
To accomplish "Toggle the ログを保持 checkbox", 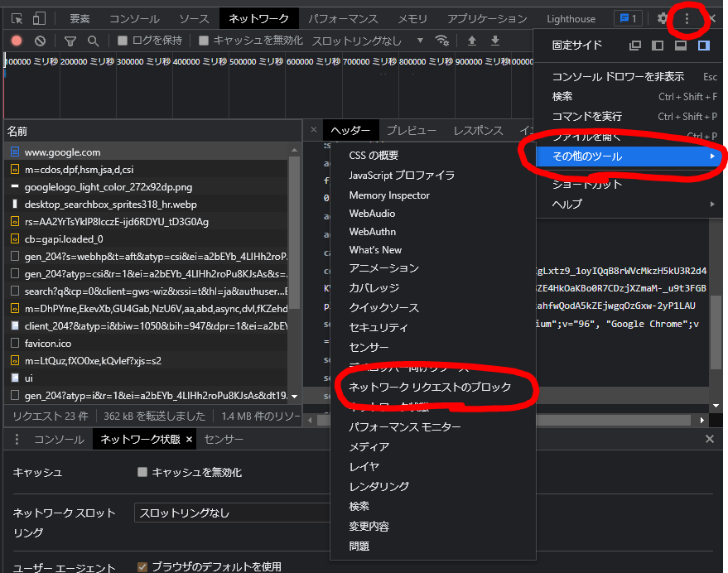I will pyautogui.click(x=123, y=41).
